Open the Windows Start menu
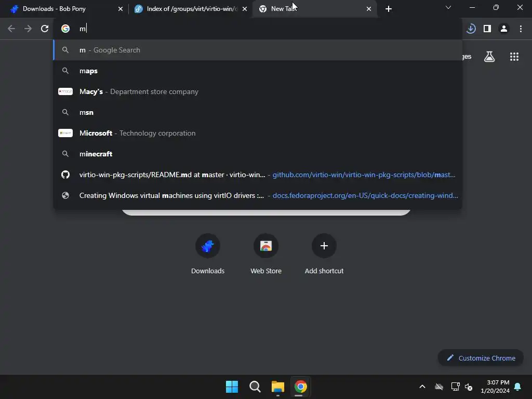 coord(232,387)
